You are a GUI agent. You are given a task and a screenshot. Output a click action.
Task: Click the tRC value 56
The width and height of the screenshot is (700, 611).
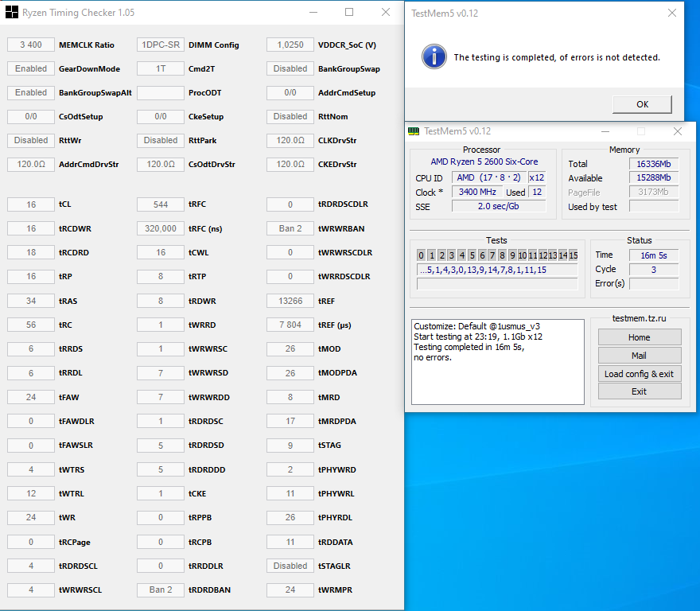point(31,325)
